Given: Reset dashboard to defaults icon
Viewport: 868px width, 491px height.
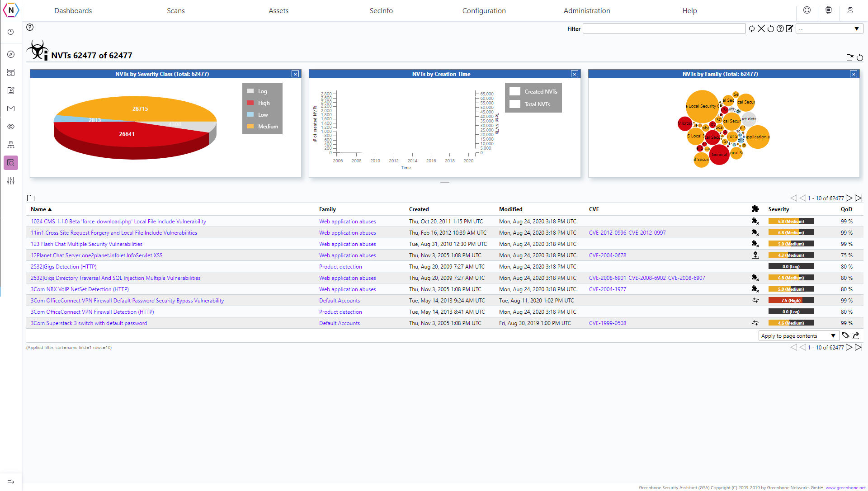Looking at the screenshot, I should pyautogui.click(x=860, y=57).
